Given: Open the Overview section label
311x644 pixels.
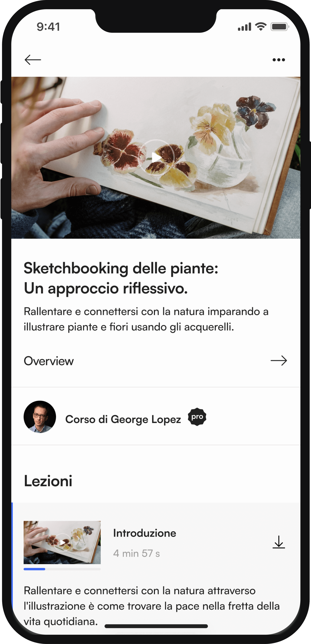Looking at the screenshot, I should 49,361.
